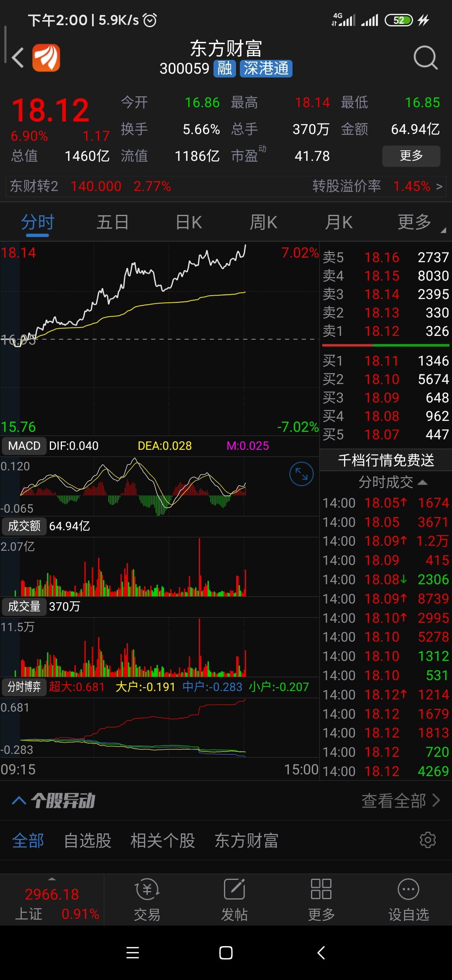
Task: Open the search magnifier icon
Action: tap(426, 58)
